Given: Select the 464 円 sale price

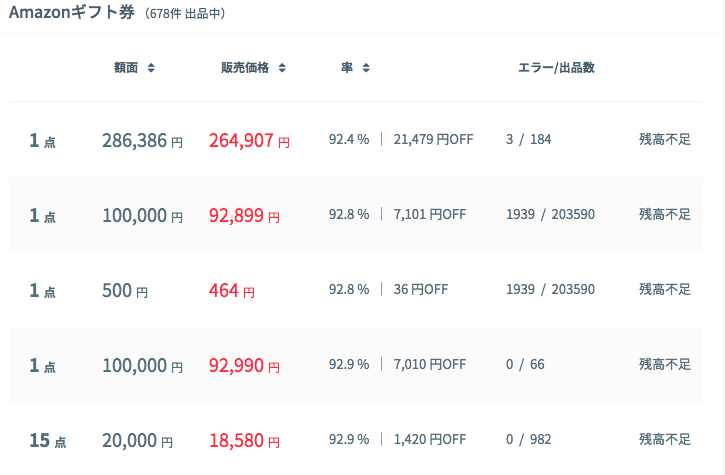Looking at the screenshot, I should click(x=232, y=290).
